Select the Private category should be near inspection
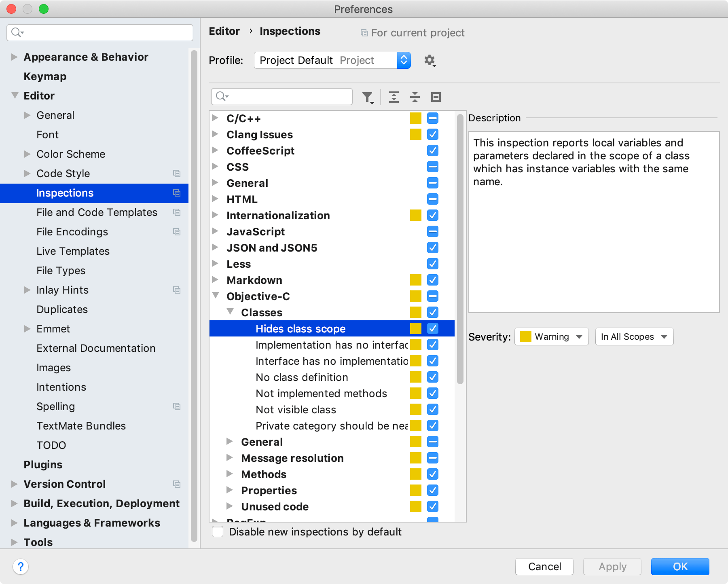 point(332,425)
